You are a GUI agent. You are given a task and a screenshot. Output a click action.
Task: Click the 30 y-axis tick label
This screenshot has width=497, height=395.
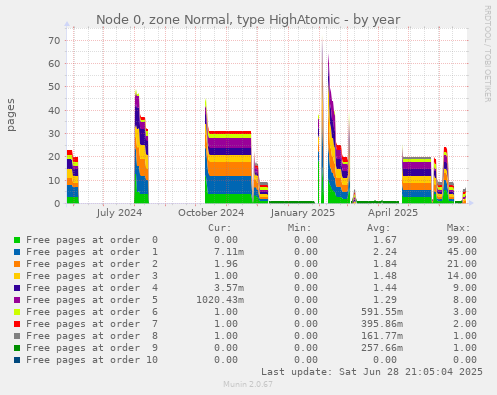[x=54, y=133]
